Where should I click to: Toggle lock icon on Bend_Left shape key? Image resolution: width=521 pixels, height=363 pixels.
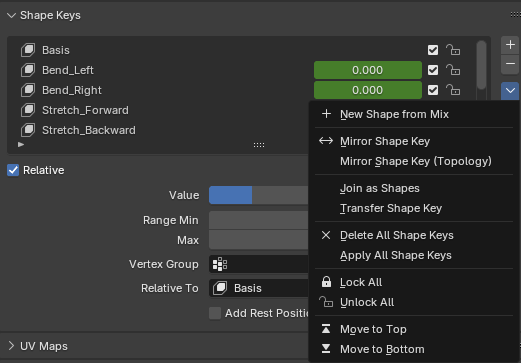[453, 70]
